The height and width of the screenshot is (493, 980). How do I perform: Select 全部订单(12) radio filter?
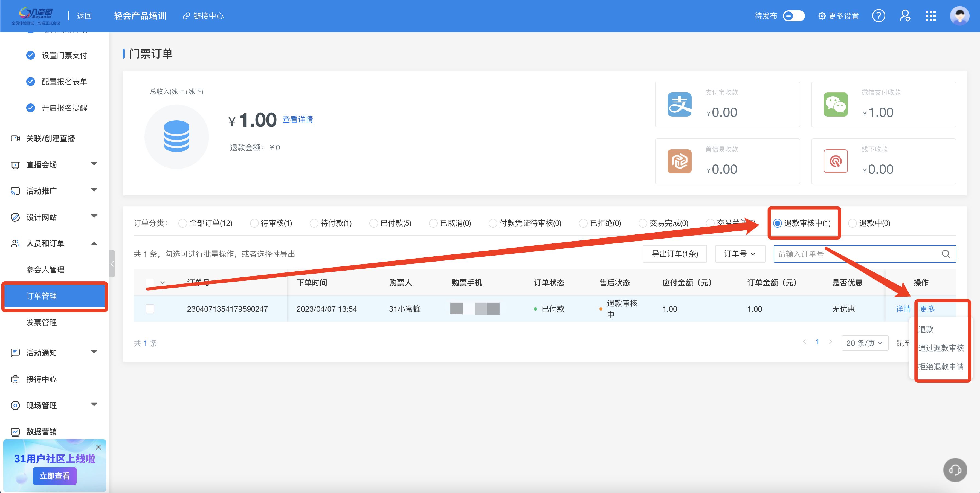[183, 223]
